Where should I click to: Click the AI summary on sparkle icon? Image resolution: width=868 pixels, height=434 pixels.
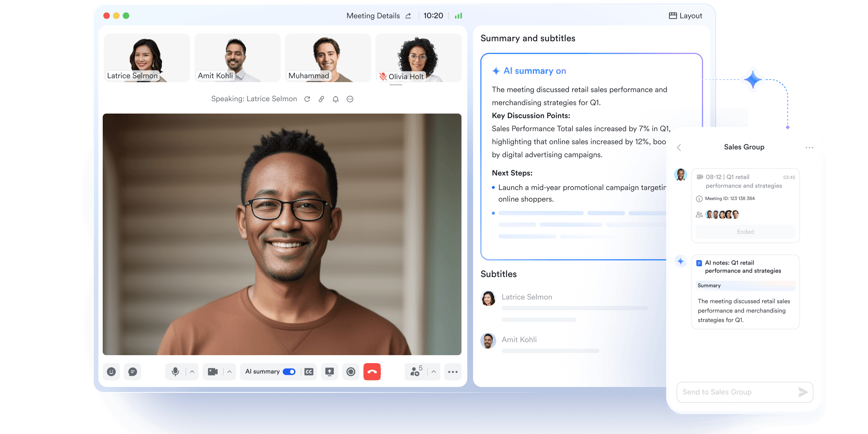click(496, 71)
